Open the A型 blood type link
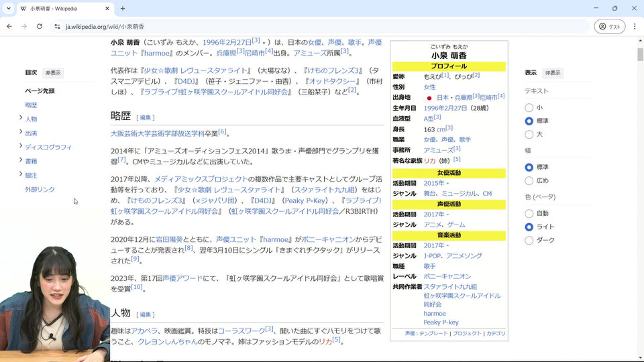This screenshot has height=362, width=644. tap(429, 119)
